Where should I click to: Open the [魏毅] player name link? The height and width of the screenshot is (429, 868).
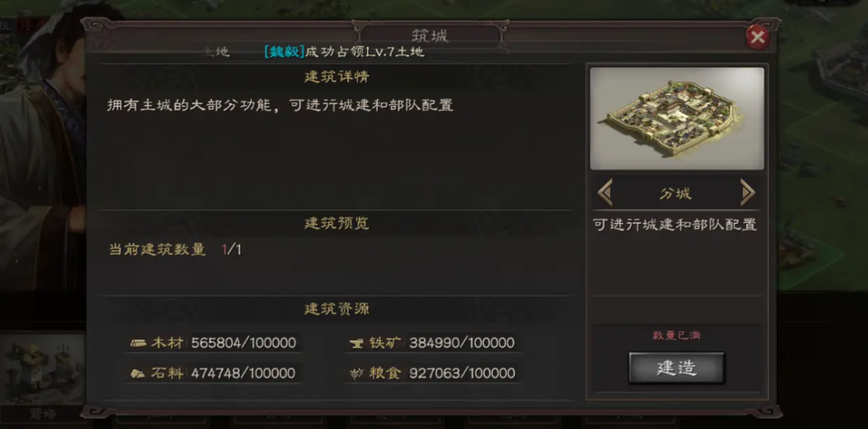click(x=285, y=52)
